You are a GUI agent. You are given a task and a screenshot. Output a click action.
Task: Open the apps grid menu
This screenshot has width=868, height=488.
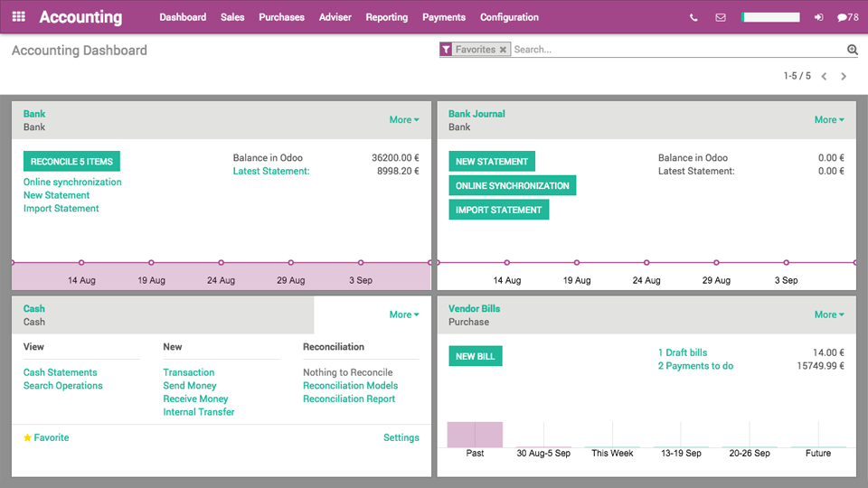point(18,17)
